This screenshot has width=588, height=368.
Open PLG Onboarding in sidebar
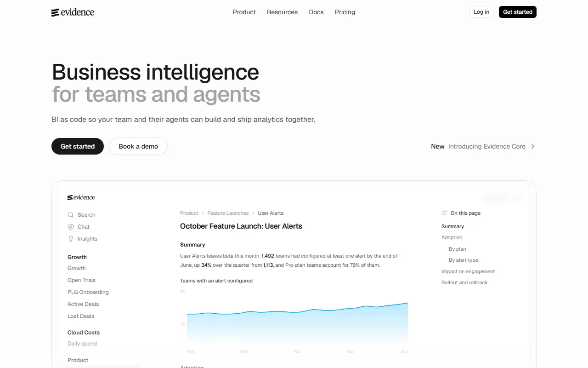(88, 292)
